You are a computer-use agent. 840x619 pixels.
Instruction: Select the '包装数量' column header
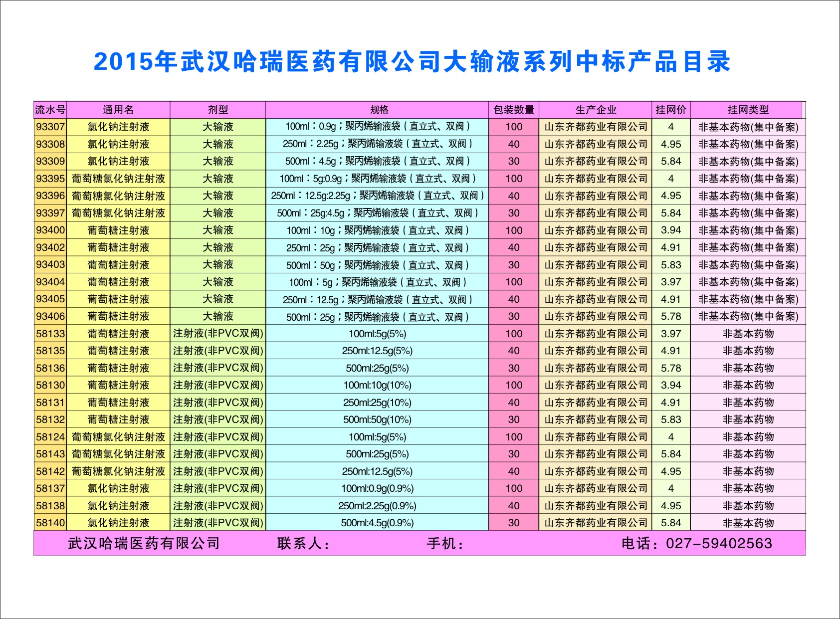click(514, 110)
